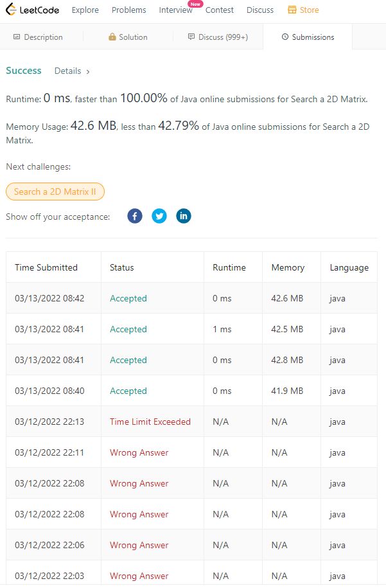
Task: Switch to the Description tab
Action: [x=38, y=37]
